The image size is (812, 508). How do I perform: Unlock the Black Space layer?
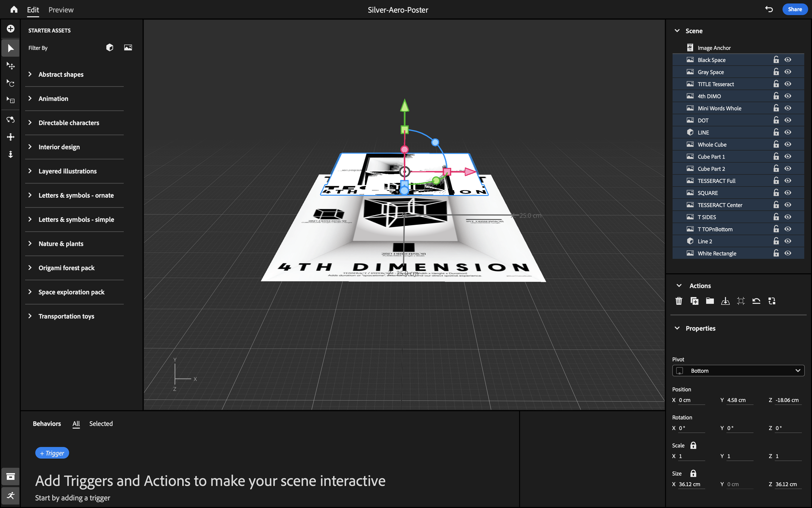point(776,60)
